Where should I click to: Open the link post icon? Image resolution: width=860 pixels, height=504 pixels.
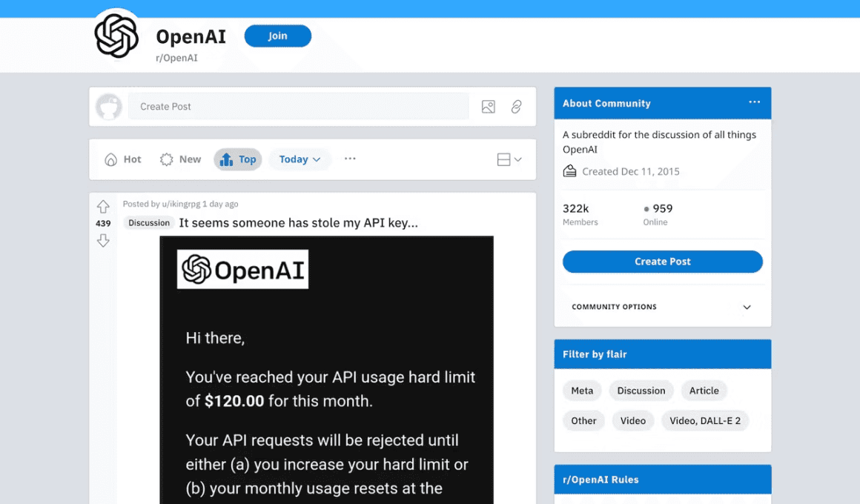[x=516, y=107]
